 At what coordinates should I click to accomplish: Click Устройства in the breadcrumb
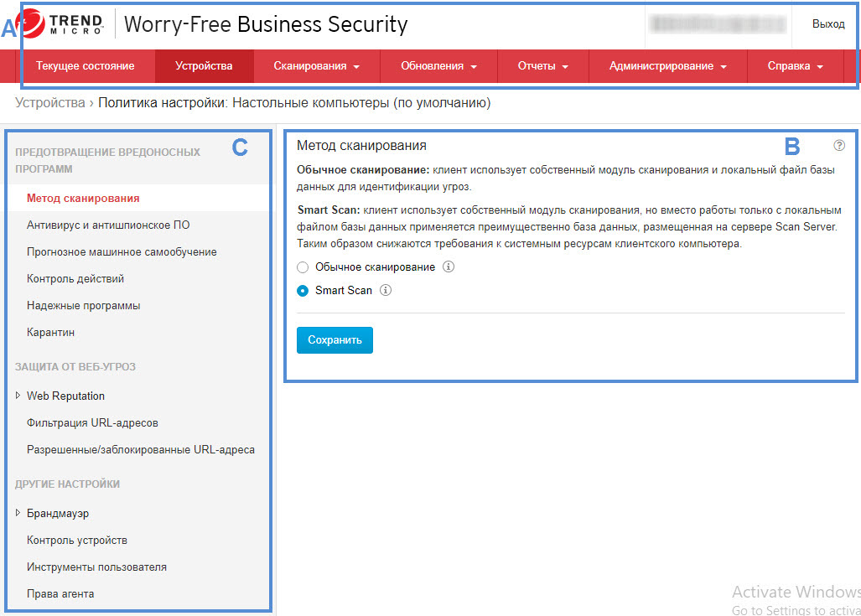(49, 103)
